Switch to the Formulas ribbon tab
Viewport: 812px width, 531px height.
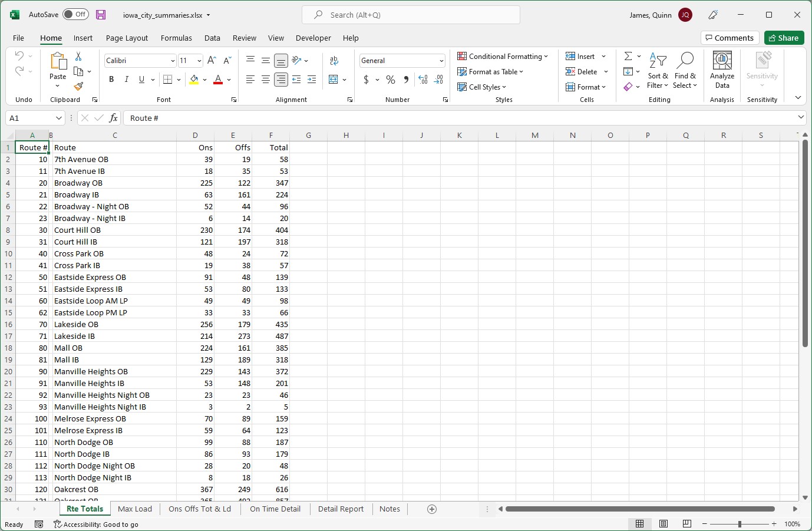[176, 38]
